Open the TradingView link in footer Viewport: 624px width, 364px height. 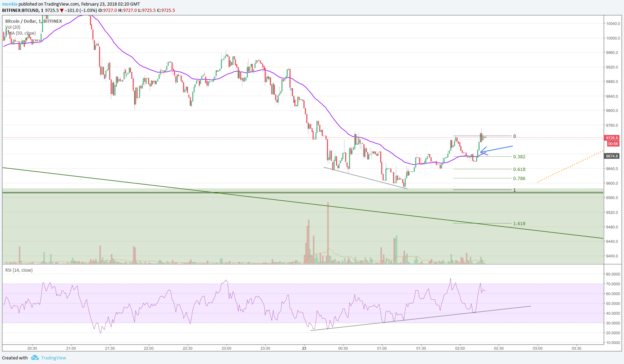pyautogui.click(x=54, y=358)
